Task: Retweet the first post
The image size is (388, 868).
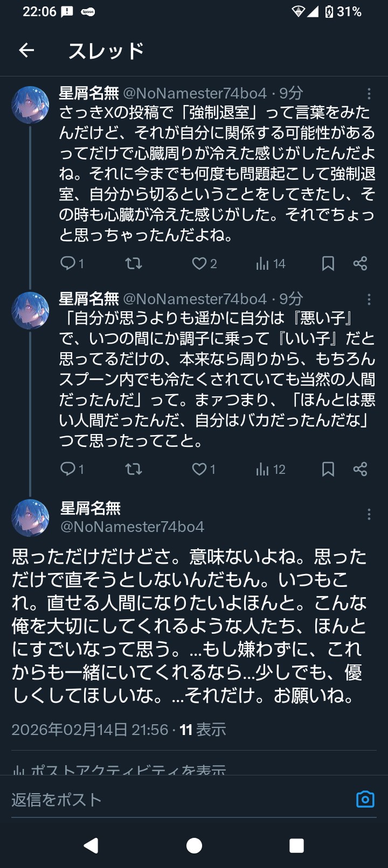Action: point(133,263)
